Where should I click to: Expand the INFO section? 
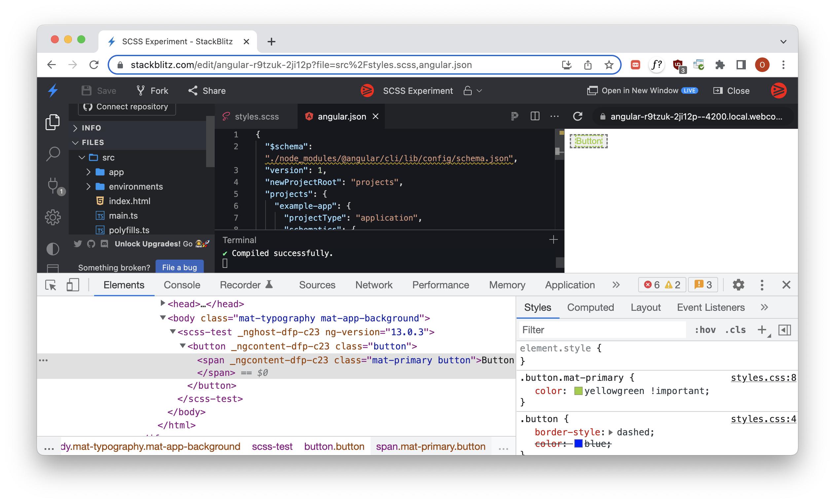pyautogui.click(x=75, y=128)
